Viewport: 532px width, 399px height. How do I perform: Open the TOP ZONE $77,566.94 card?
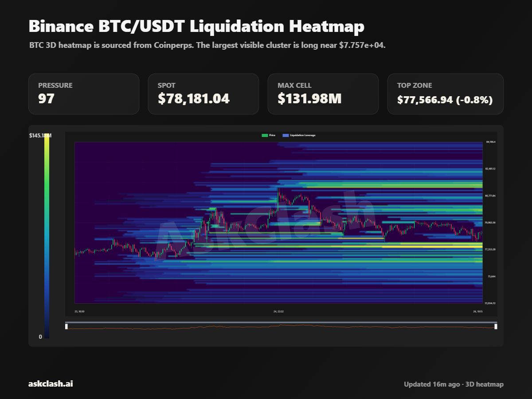[x=446, y=94]
